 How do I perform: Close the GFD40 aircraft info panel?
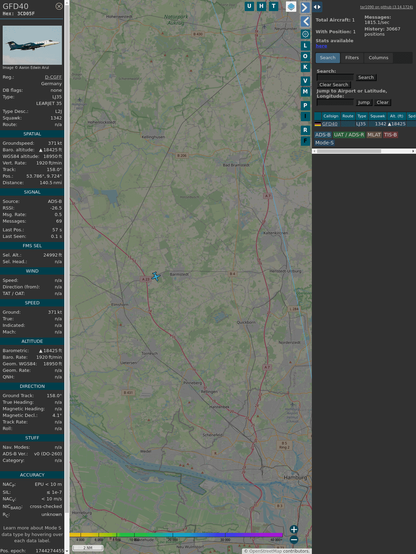coord(59,6)
